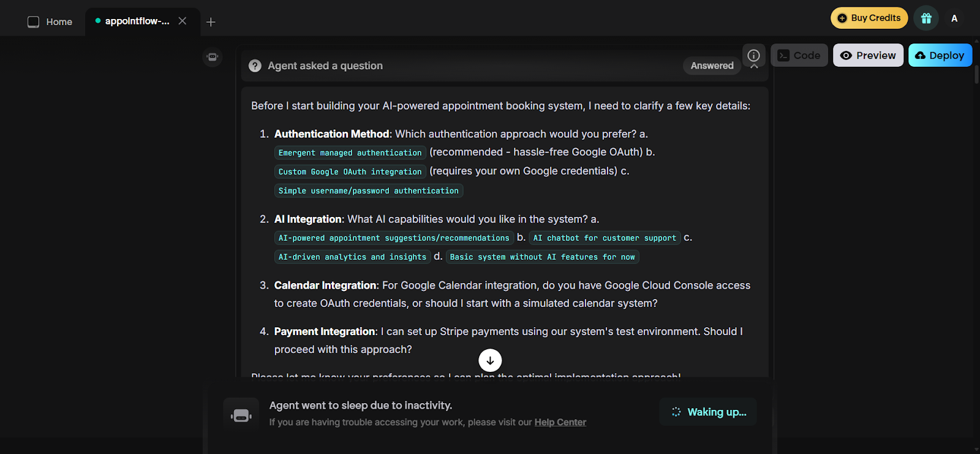Click the Answered status badge
The width and height of the screenshot is (980, 454).
click(x=712, y=66)
